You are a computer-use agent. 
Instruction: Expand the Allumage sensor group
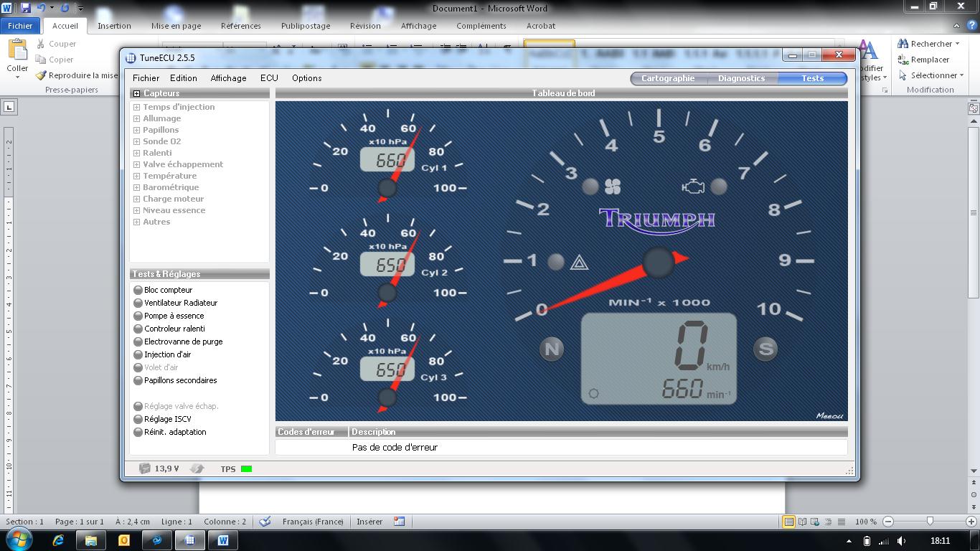pos(136,118)
